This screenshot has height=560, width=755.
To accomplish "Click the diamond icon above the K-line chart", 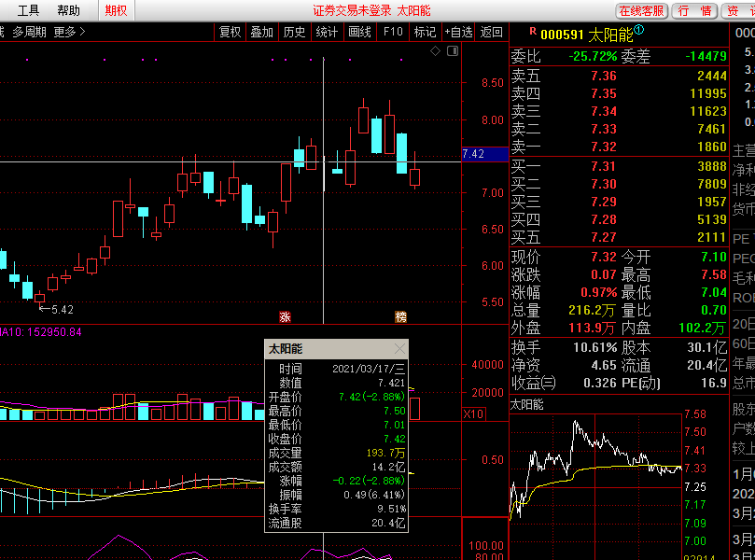I will click(x=435, y=51).
